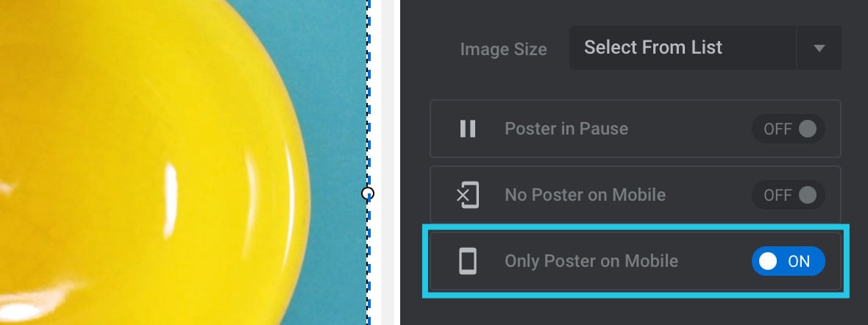Viewport: 868px width, 325px height.
Task: Click the Select From List combo box
Action: 705,48
